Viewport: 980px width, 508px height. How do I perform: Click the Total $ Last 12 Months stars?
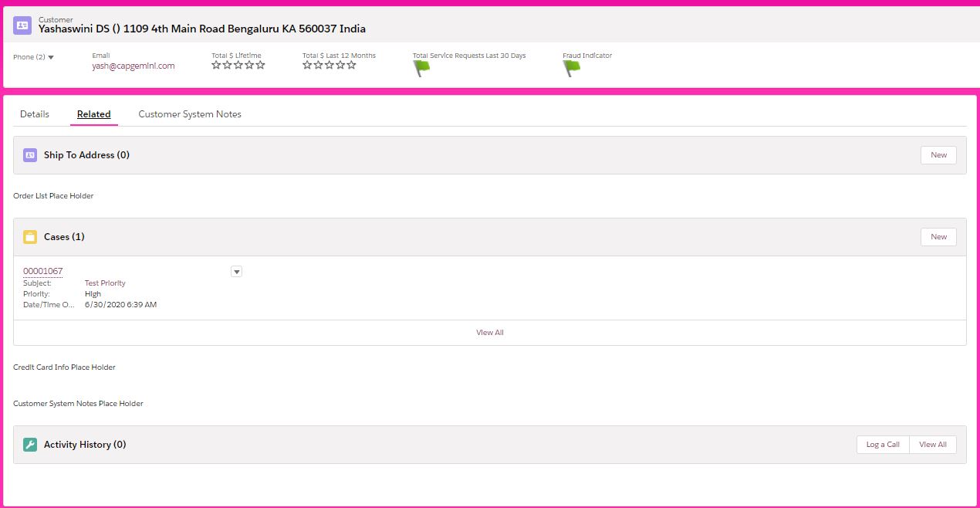[329, 66]
